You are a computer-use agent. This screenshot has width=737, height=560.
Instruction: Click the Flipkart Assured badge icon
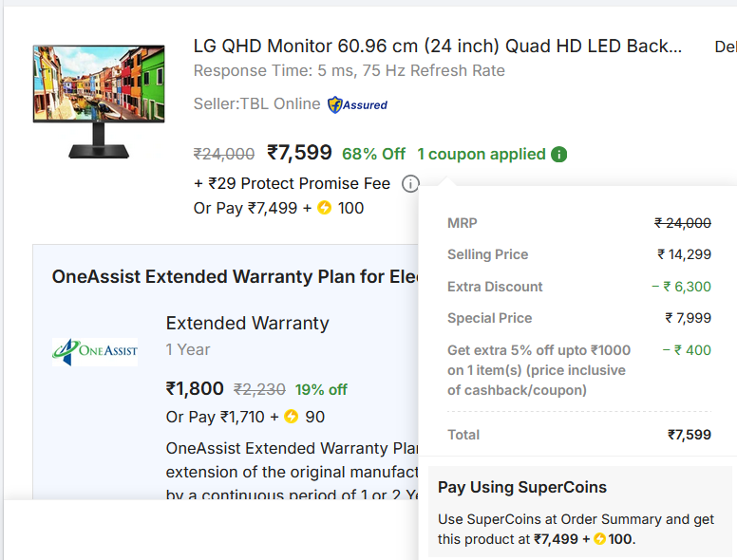coord(334,104)
